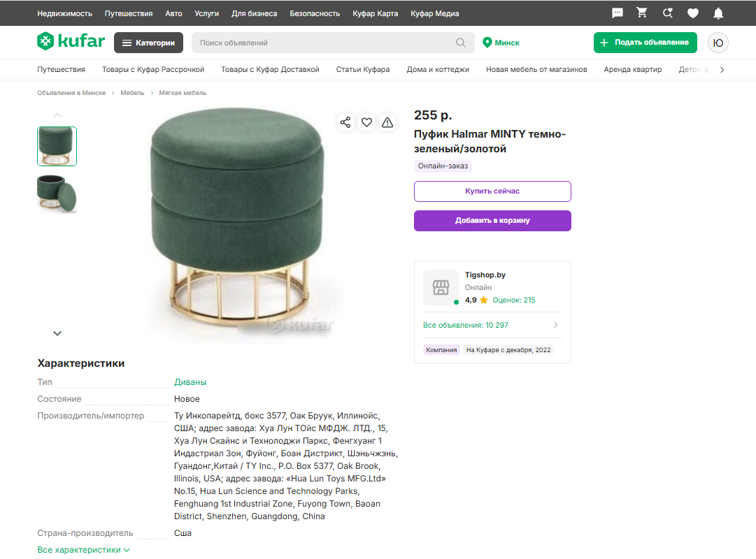The width and height of the screenshot is (756, 559).
Task: Click Добавить в корзину button
Action: pyautogui.click(x=492, y=221)
